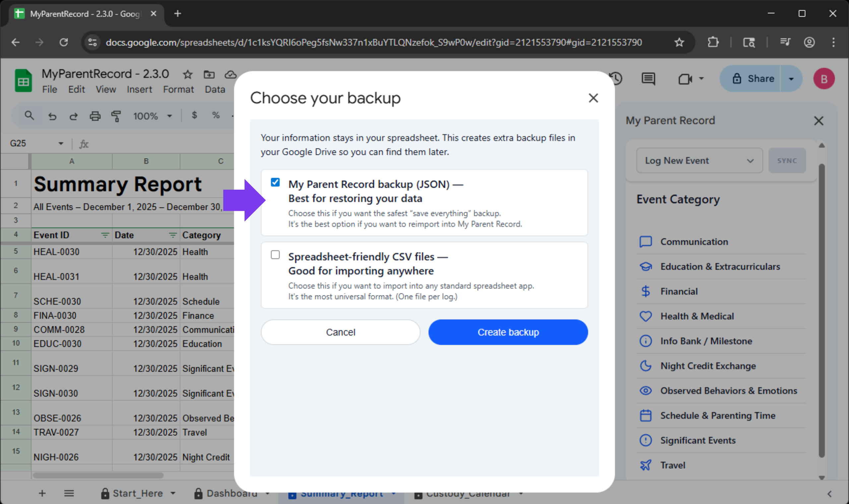Close the Choose your backup dialog

(x=593, y=98)
